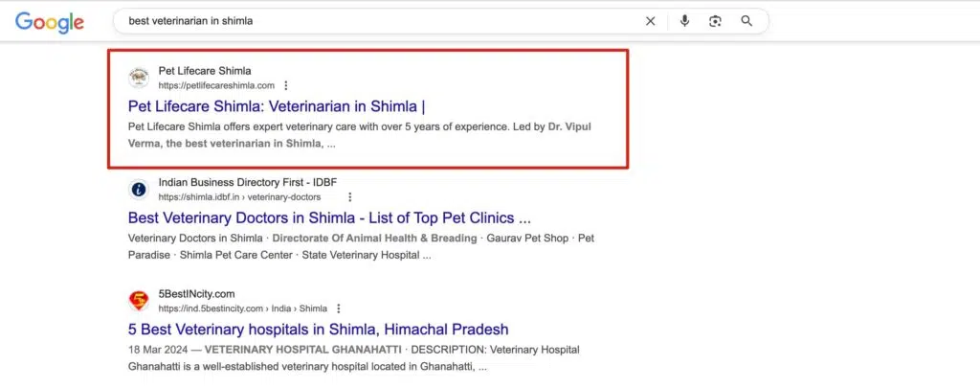This screenshot has width=980, height=388.
Task: Click the Pet Lifecare Shimla favicon
Action: [139, 78]
